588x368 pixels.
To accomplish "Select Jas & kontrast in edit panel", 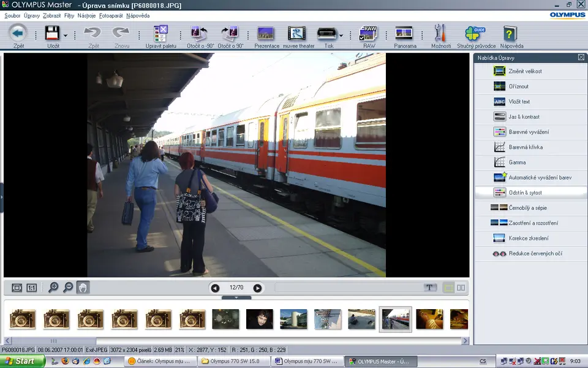I will [x=524, y=117].
